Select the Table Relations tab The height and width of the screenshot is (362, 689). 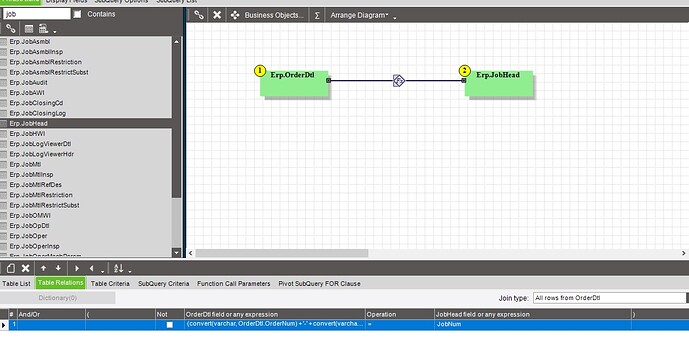pyautogui.click(x=60, y=283)
